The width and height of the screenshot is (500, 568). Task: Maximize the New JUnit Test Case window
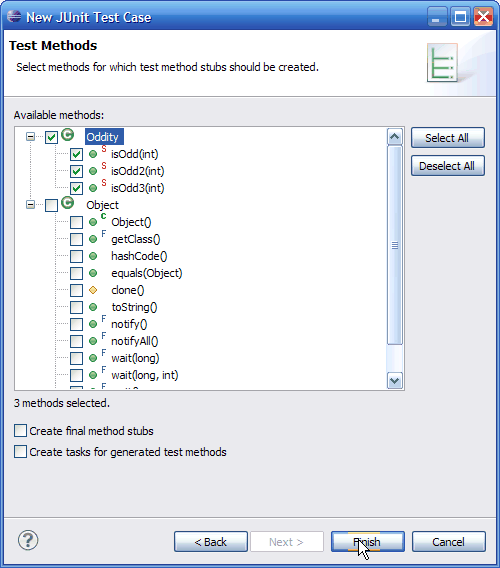tap(460, 17)
